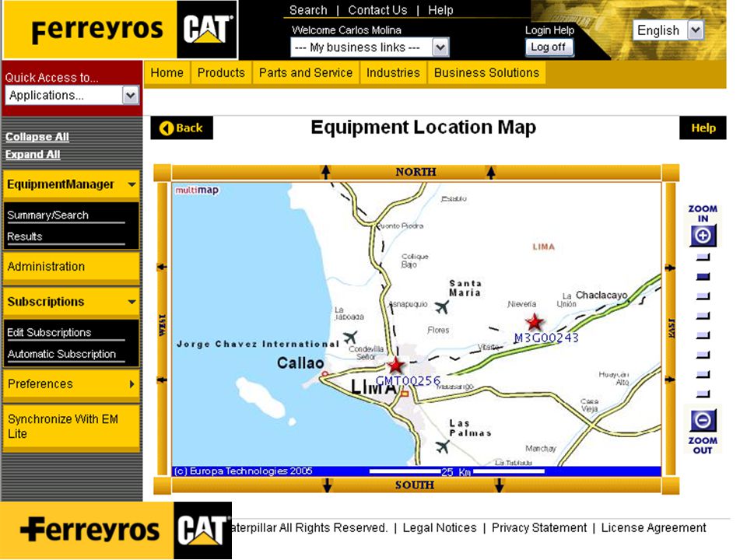Image resolution: width=747 pixels, height=560 pixels.
Task: Click the header Help link
Action: pyautogui.click(x=440, y=10)
